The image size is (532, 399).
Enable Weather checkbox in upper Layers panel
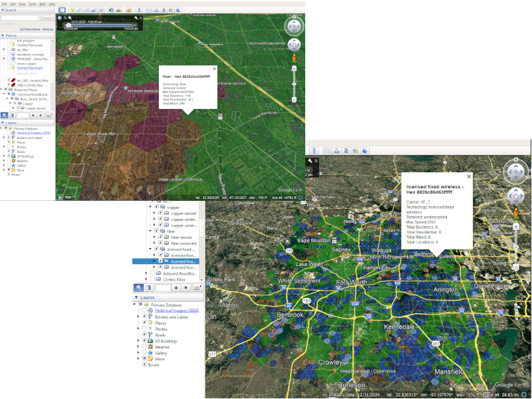pos(9,161)
